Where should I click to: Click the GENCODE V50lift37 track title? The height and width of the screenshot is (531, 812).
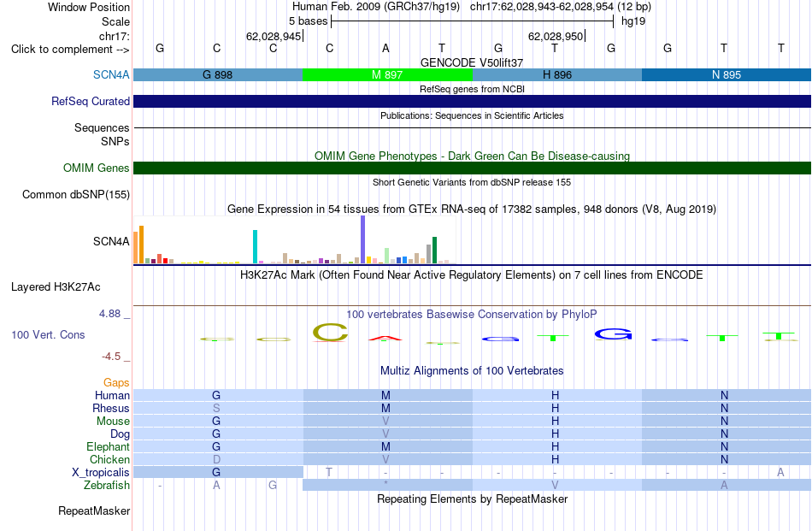pos(472,62)
